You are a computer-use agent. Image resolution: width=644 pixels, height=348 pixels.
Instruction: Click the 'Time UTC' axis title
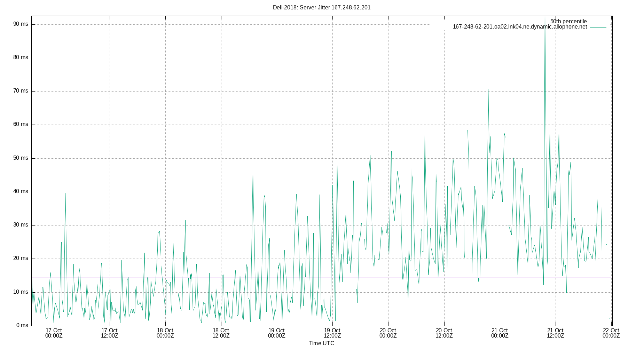(x=322, y=343)
